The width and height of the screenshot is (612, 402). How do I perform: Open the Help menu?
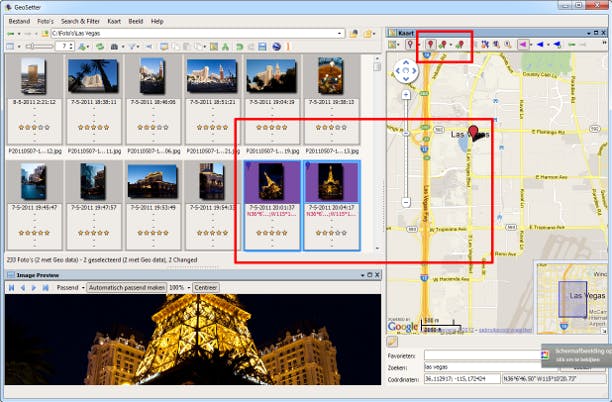[x=157, y=21]
